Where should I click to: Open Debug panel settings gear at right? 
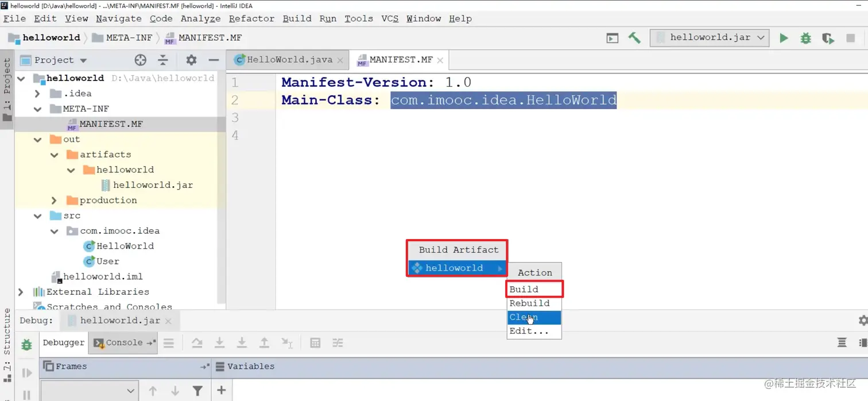(863, 321)
